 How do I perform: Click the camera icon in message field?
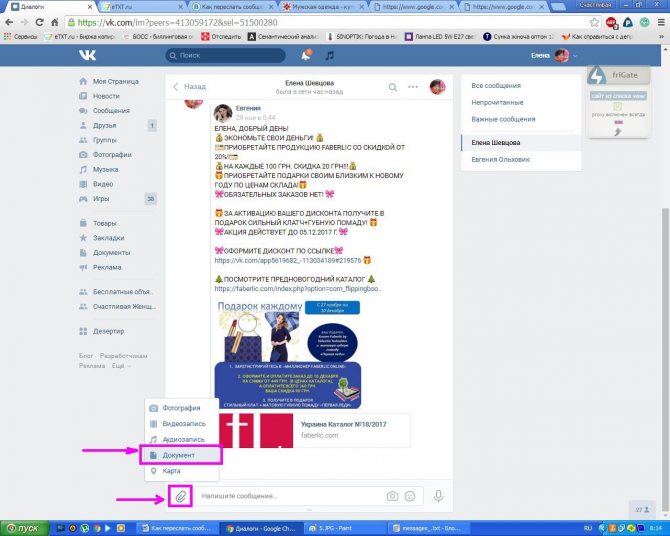coord(392,496)
